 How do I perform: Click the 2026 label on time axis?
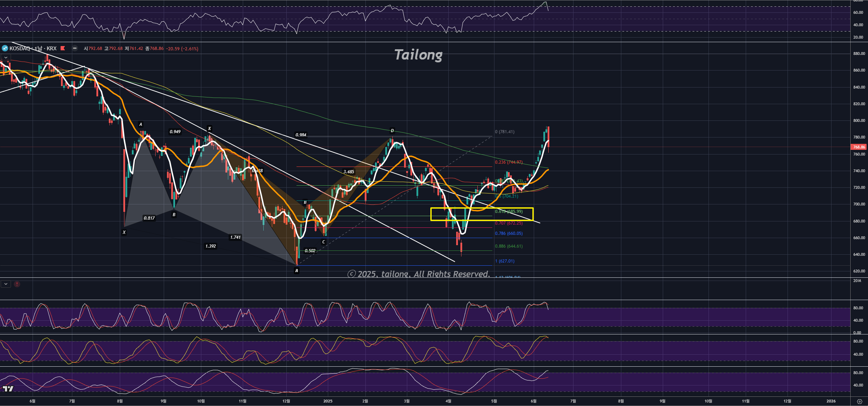click(x=831, y=401)
